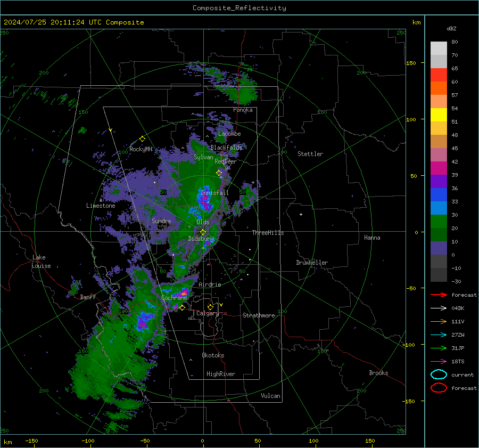
Task: Click the yellow diamond radar site above Didsbury
Action: click(203, 232)
